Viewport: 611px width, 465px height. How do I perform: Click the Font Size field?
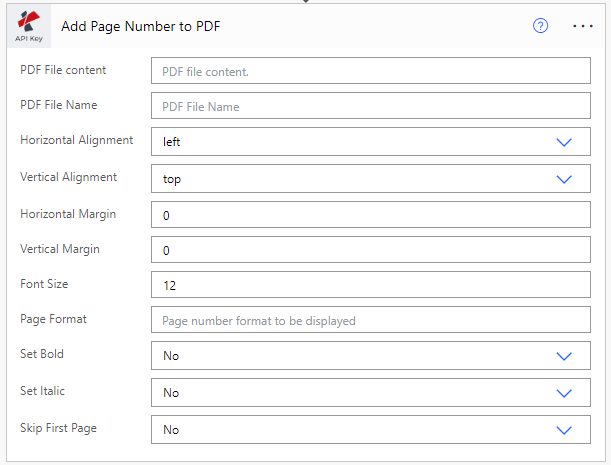[371, 285]
